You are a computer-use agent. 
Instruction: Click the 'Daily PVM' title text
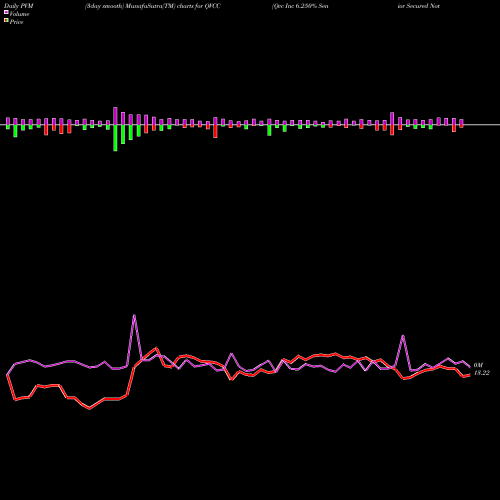19,6
